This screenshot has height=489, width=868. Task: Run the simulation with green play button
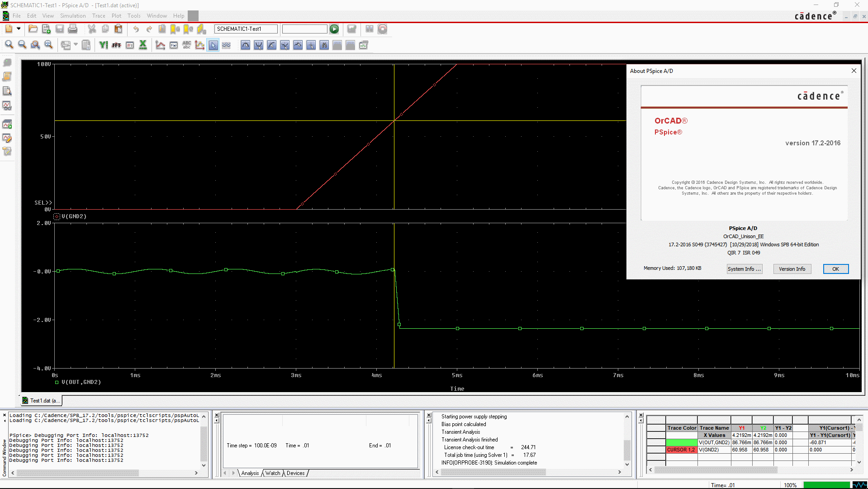tap(334, 29)
